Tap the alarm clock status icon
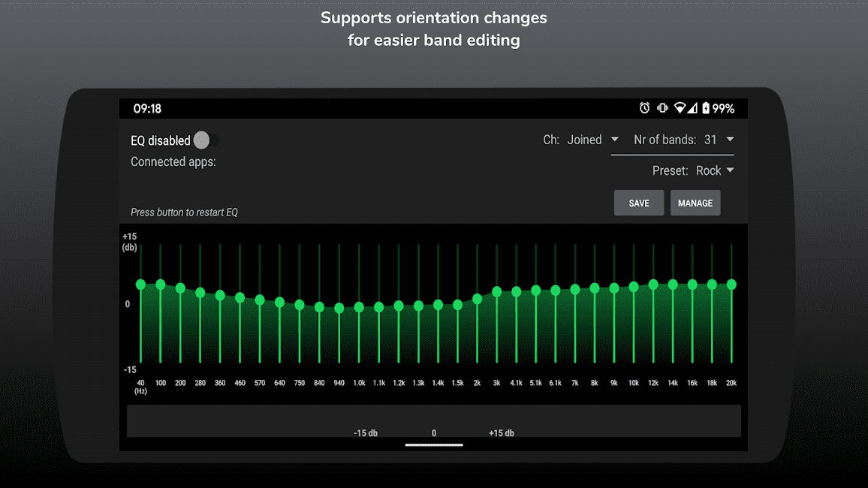Image resolution: width=868 pixels, height=488 pixels. (644, 108)
